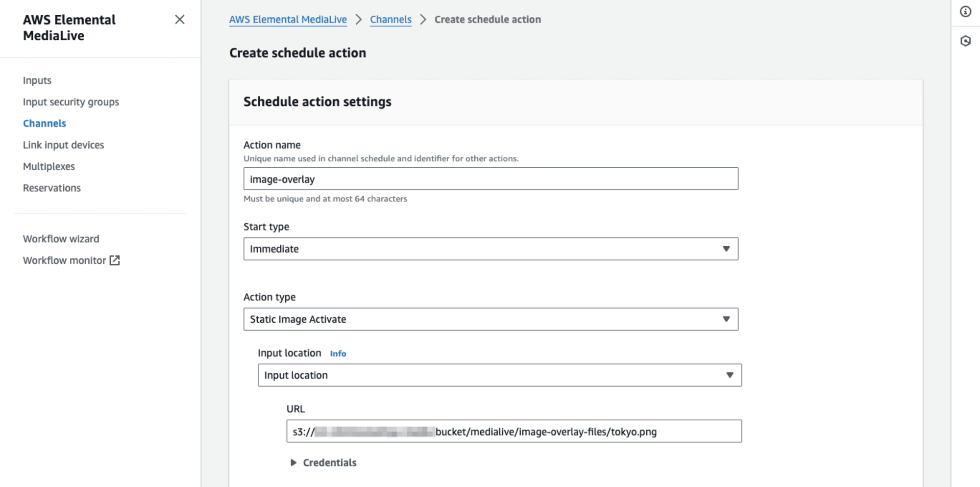The width and height of the screenshot is (980, 487).
Task: Launch the Workflow wizard
Action: point(61,239)
